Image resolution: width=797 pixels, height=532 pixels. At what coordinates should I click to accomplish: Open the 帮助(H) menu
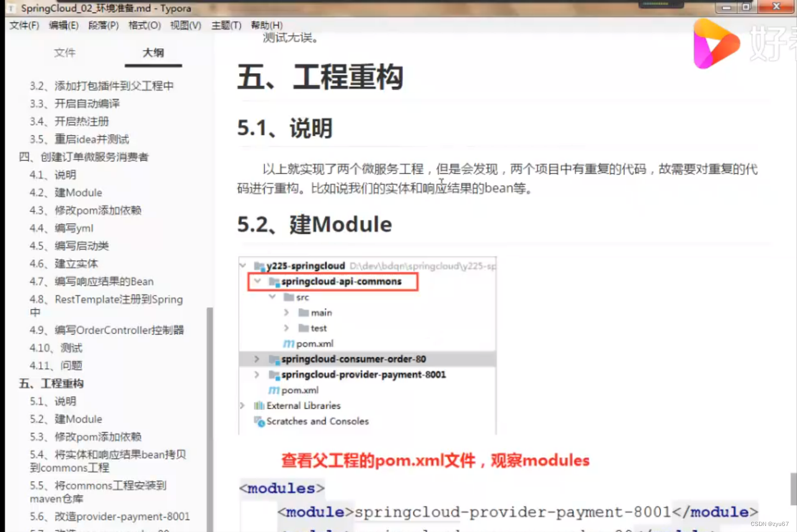(x=267, y=25)
